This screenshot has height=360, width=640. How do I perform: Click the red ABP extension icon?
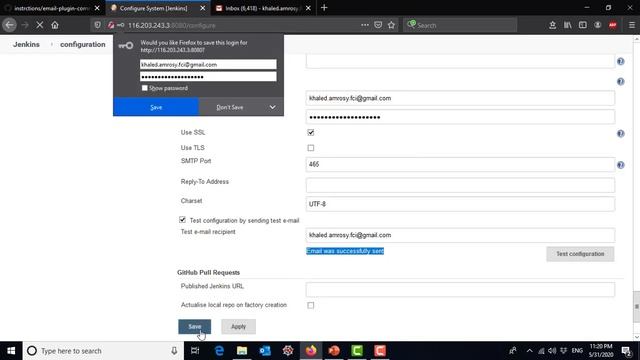click(613, 25)
